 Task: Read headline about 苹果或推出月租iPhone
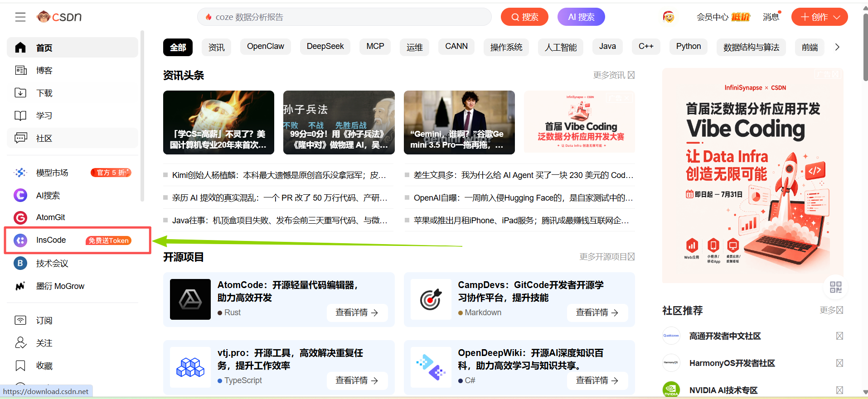[x=522, y=221]
